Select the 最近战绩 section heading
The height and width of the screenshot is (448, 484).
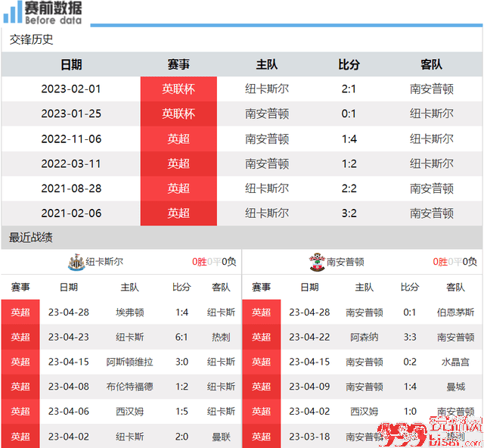(x=30, y=238)
